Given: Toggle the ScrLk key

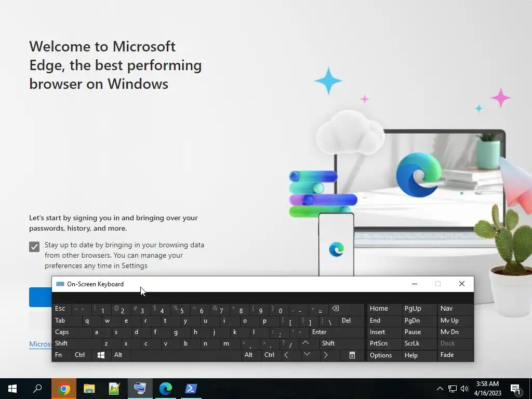Looking at the screenshot, I should pos(419,343).
